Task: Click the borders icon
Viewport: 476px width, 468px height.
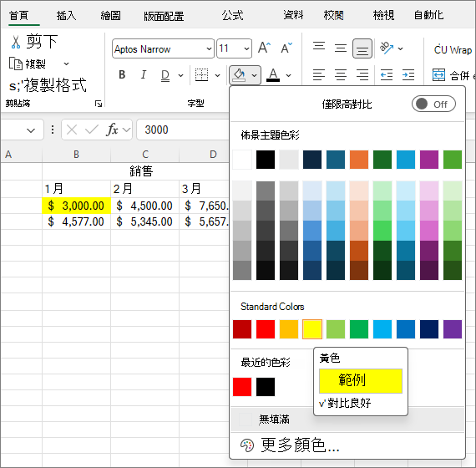Action: click(201, 74)
